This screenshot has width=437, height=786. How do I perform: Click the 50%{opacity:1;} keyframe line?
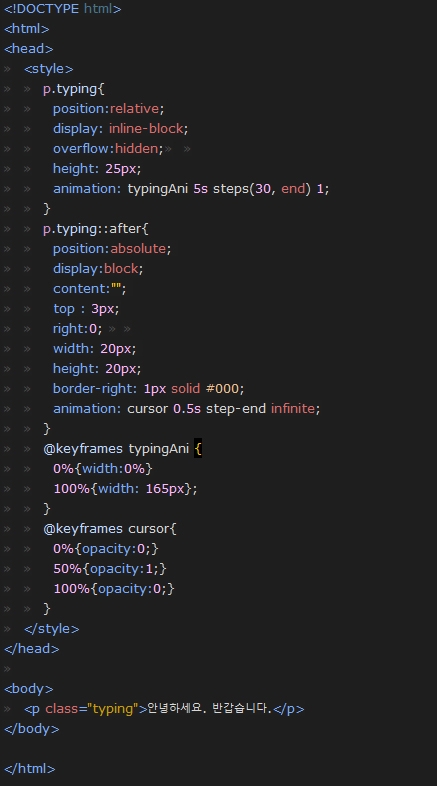click(x=110, y=569)
